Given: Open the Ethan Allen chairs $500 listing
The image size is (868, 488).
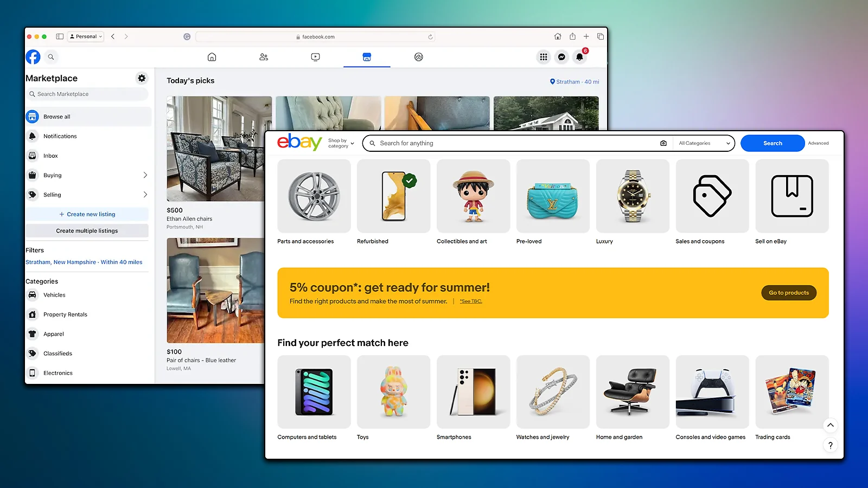Looking at the screenshot, I should (x=215, y=163).
